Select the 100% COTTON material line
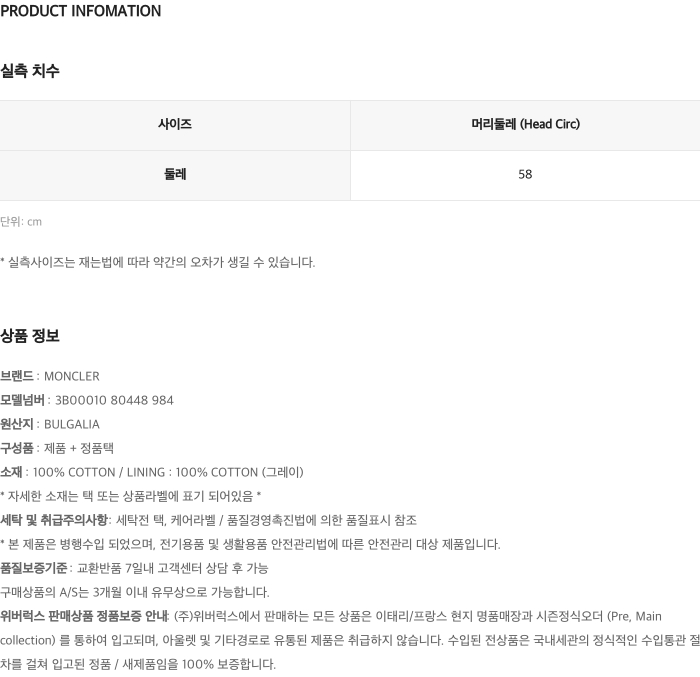Viewport: 700px width, 677px height. [x=152, y=472]
